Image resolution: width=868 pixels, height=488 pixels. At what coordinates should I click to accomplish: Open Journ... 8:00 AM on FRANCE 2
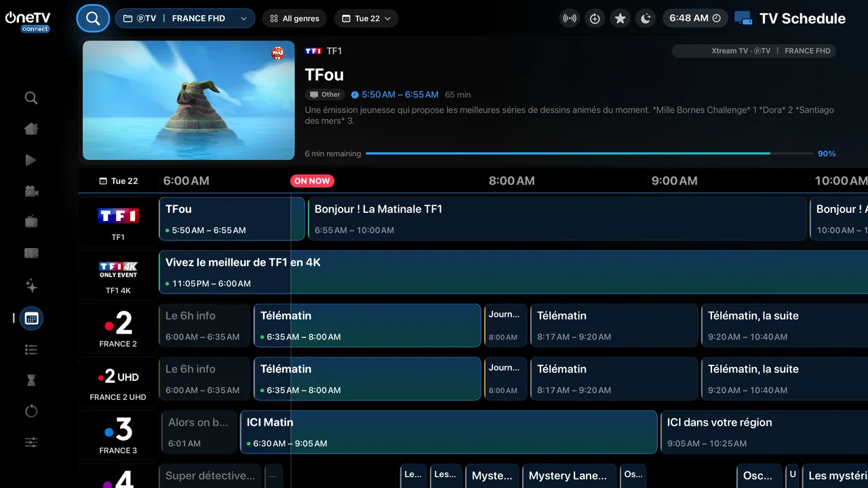506,325
